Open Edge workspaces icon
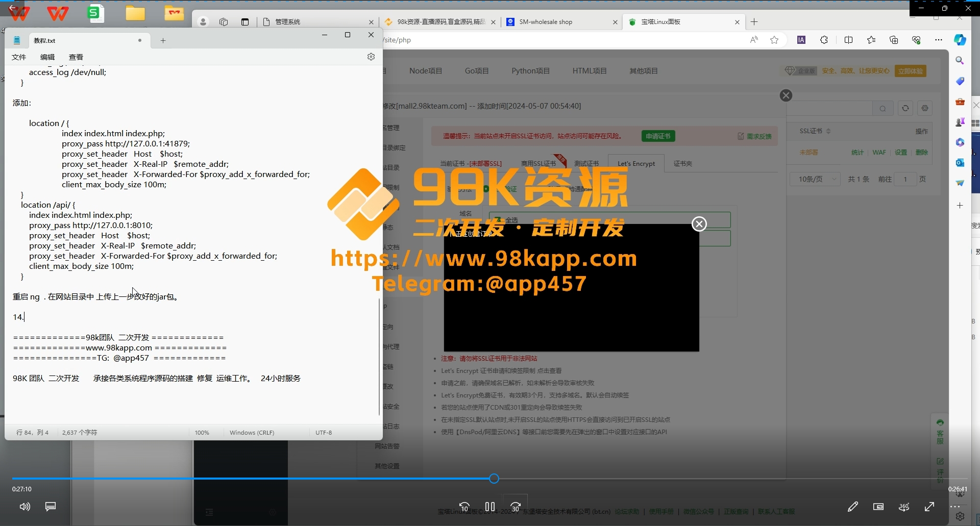The width and height of the screenshot is (980, 526). 224,22
